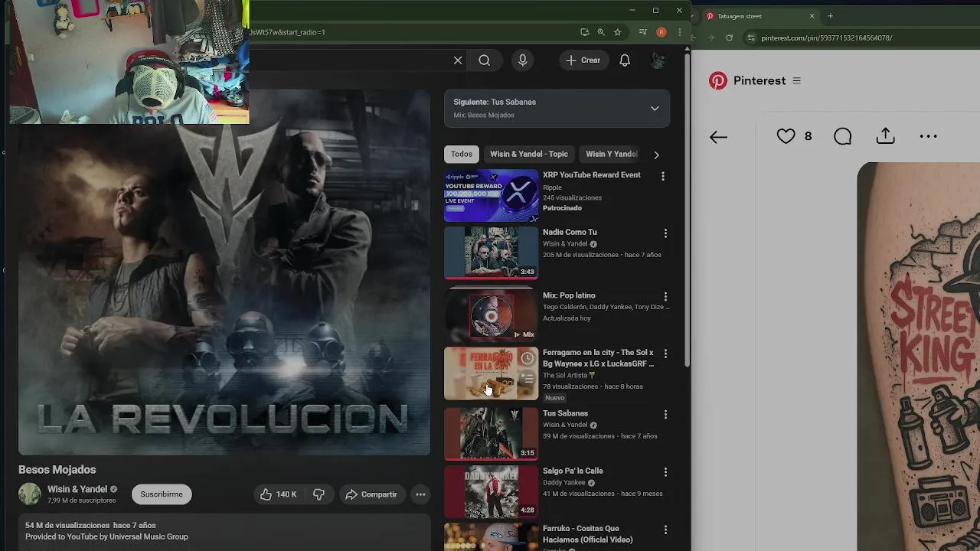Show more filter chips with right chevron
This screenshot has width=980, height=551.
(656, 155)
